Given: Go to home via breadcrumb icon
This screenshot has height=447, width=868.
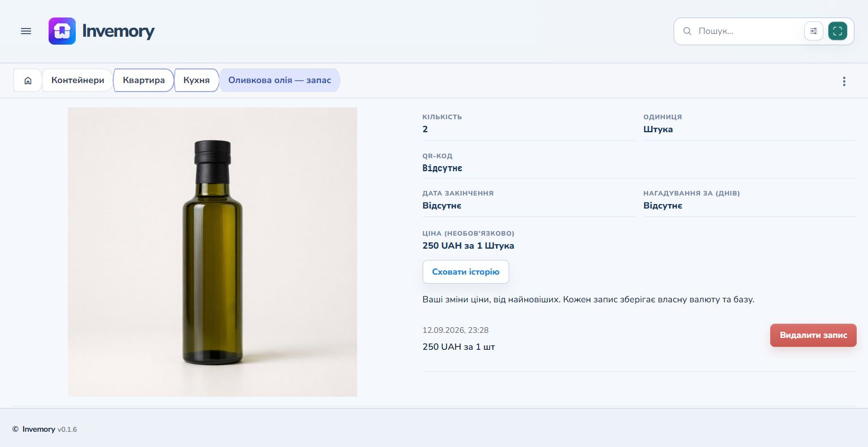Looking at the screenshot, I should point(28,80).
